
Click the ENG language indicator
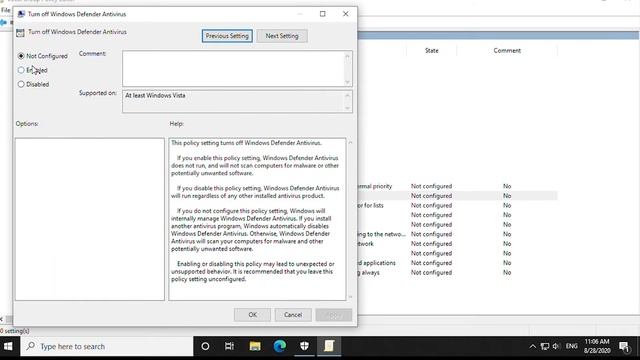tap(571, 346)
